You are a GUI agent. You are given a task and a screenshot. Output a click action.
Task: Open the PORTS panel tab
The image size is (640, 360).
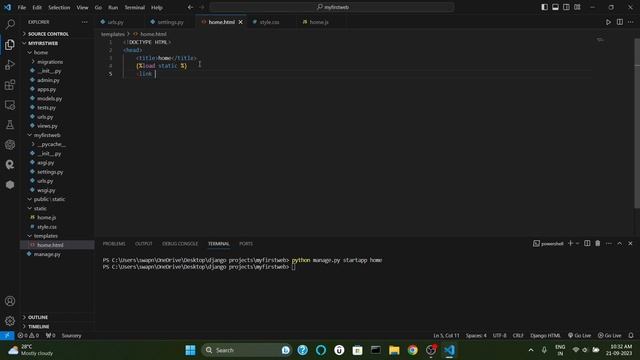click(246, 244)
